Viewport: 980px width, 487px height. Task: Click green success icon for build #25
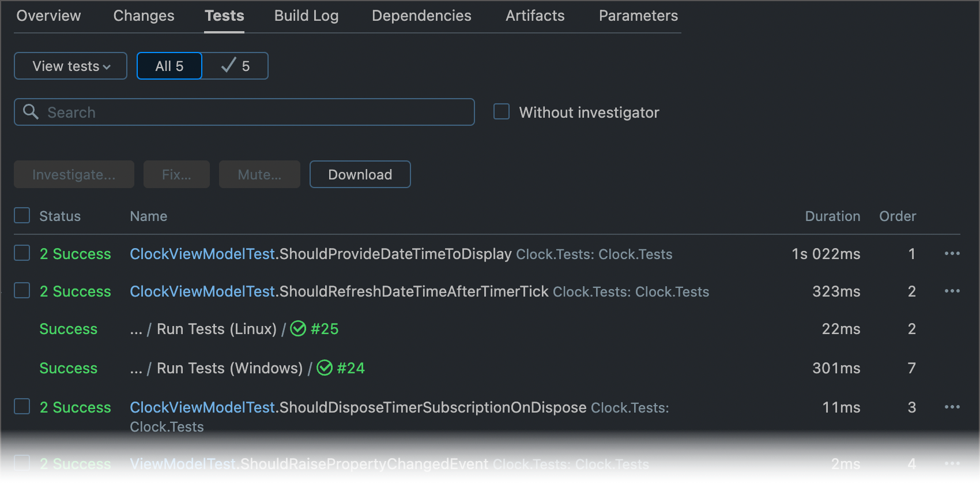click(x=298, y=329)
